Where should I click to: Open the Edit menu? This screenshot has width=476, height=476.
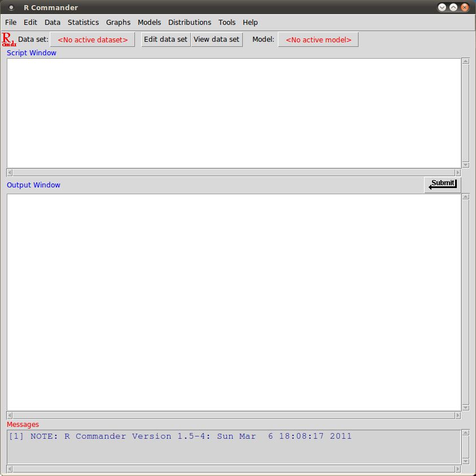tap(30, 23)
